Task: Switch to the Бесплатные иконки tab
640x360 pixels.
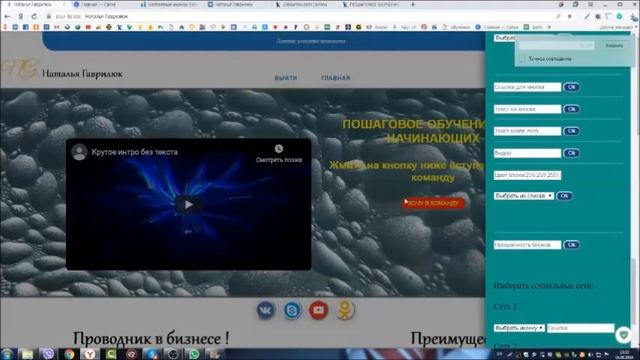Action: 171,4
